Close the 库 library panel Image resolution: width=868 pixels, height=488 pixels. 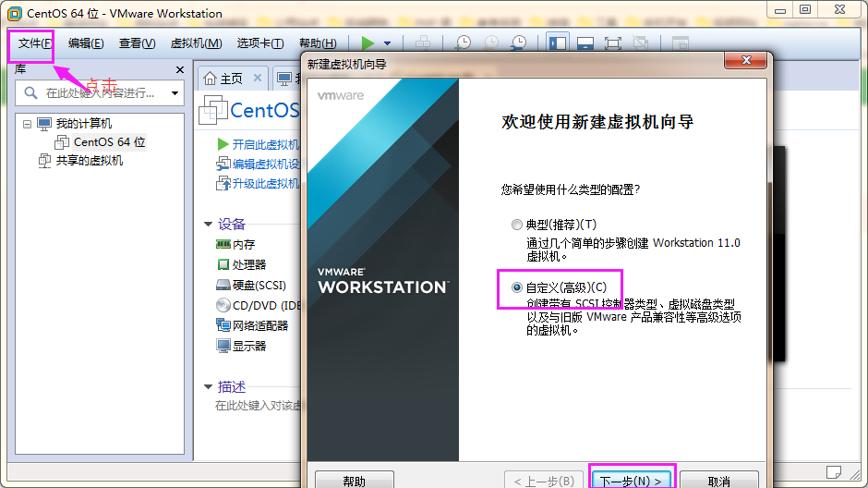(179, 70)
